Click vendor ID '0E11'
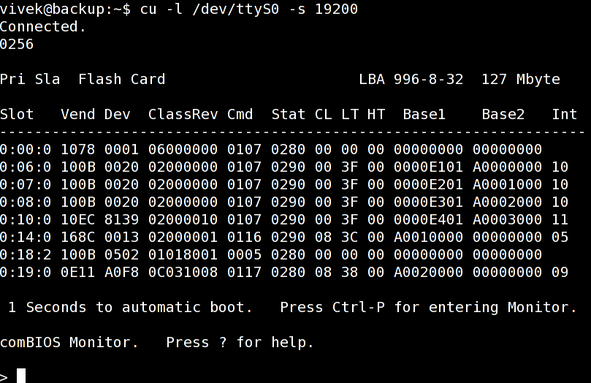591x383 pixels. pyautogui.click(x=78, y=272)
